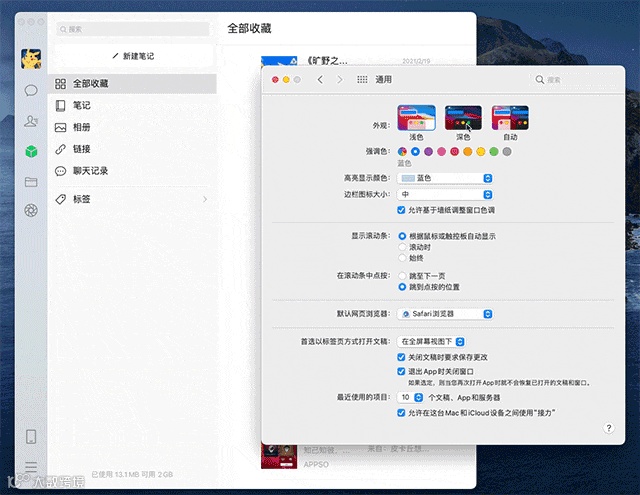Select 滚动时 scrollbar radio option
Viewport: 640px width, 495px height.
pyautogui.click(x=402, y=247)
